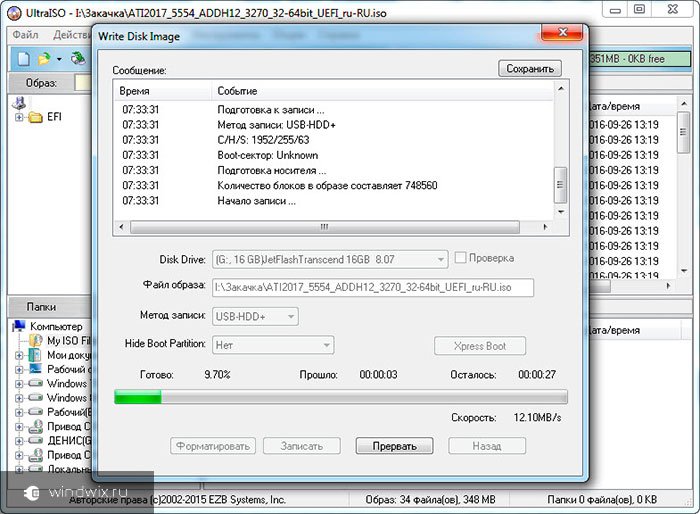
Task: Toggle the Проверка checkbox
Action: (x=460, y=258)
